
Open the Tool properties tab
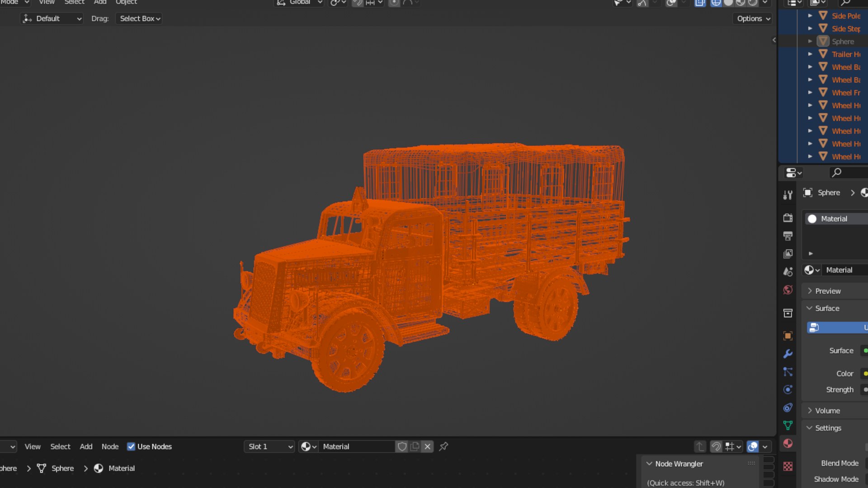(788, 195)
